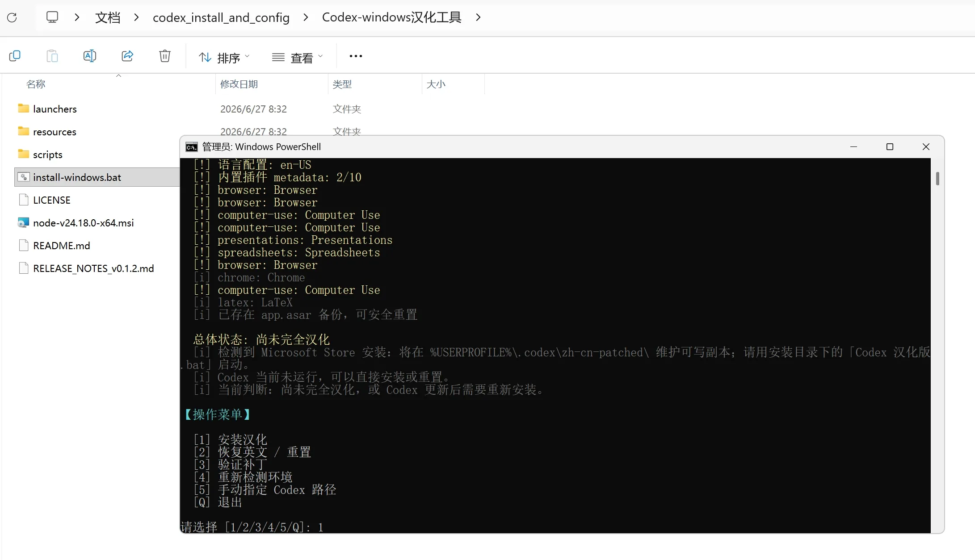Click the README.md file icon
The width and height of the screenshot is (975, 560).
pyautogui.click(x=24, y=245)
